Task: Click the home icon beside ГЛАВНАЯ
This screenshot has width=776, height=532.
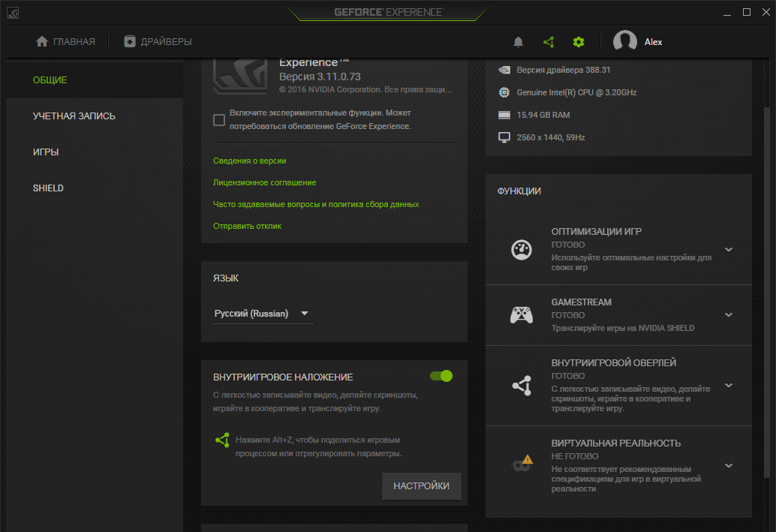Action: 42,41
